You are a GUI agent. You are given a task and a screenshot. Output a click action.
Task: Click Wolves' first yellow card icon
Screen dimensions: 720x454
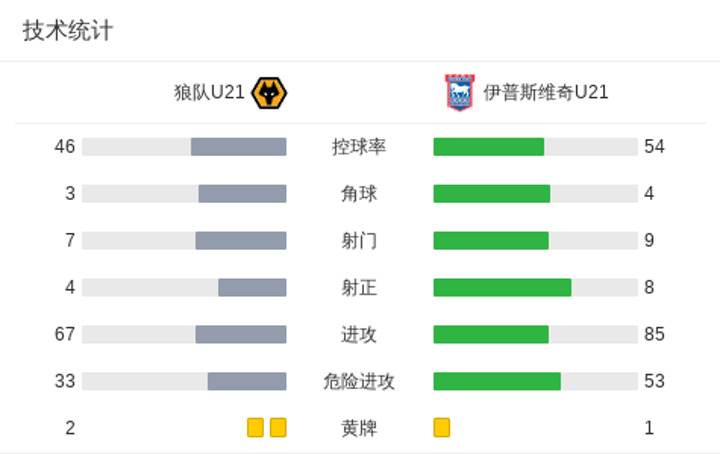coord(255,427)
